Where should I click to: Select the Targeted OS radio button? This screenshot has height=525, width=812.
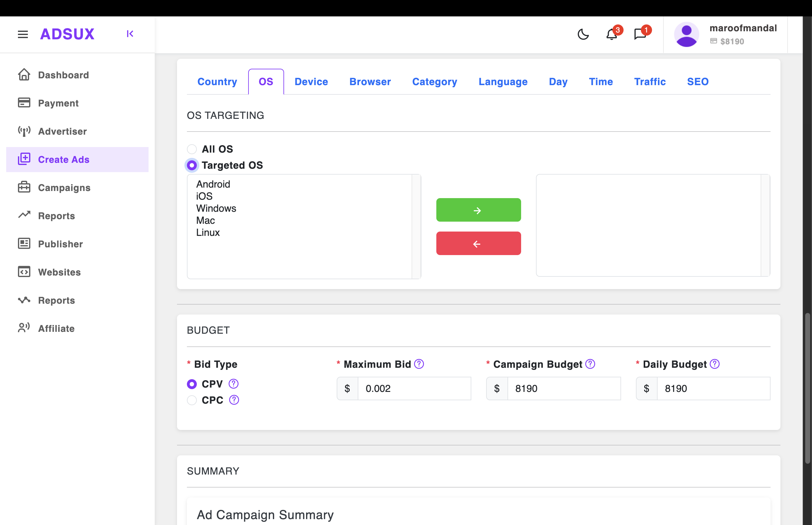pyautogui.click(x=192, y=165)
